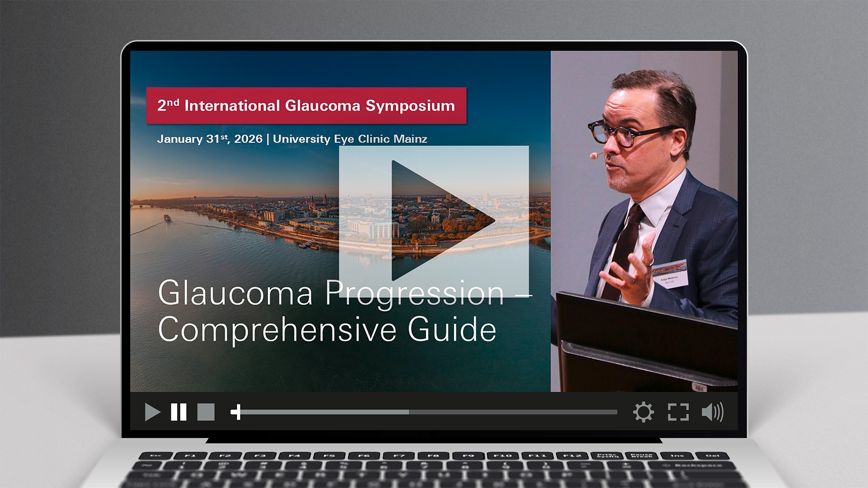Click the red International Glaucoma Symposium banner
868x488 pixels.
(x=306, y=106)
